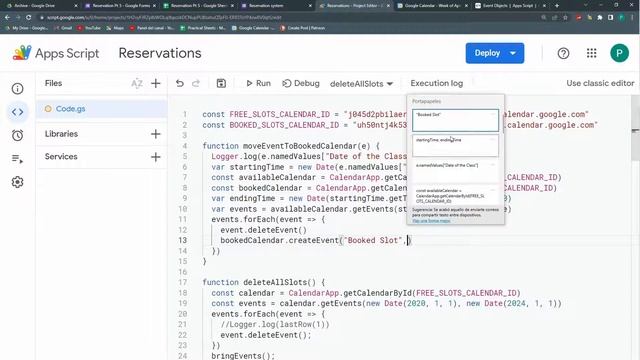This screenshot has height=360, width=640.
Task: Open the deleteAllSlots function dropdown
Action: click(361, 84)
